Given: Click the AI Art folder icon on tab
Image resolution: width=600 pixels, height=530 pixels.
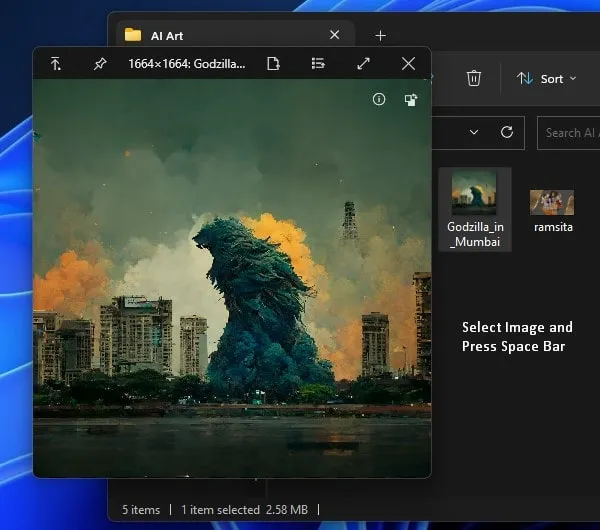Looking at the screenshot, I should click(133, 35).
